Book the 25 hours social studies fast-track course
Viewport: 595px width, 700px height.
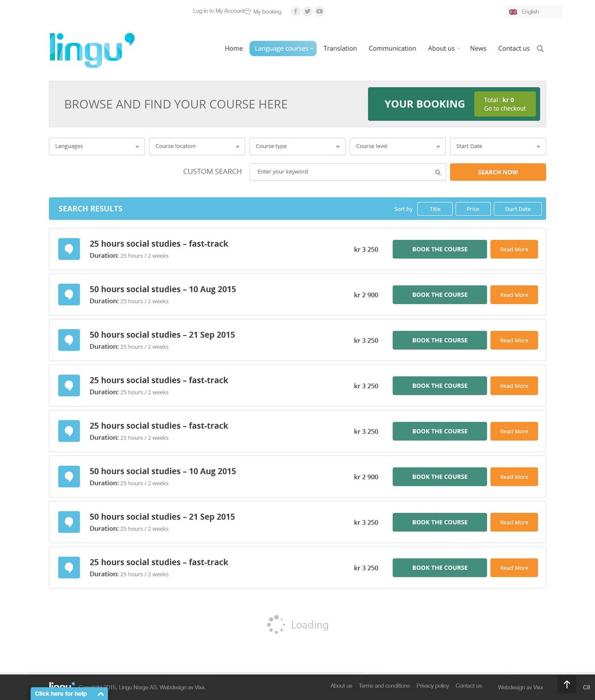(x=439, y=249)
